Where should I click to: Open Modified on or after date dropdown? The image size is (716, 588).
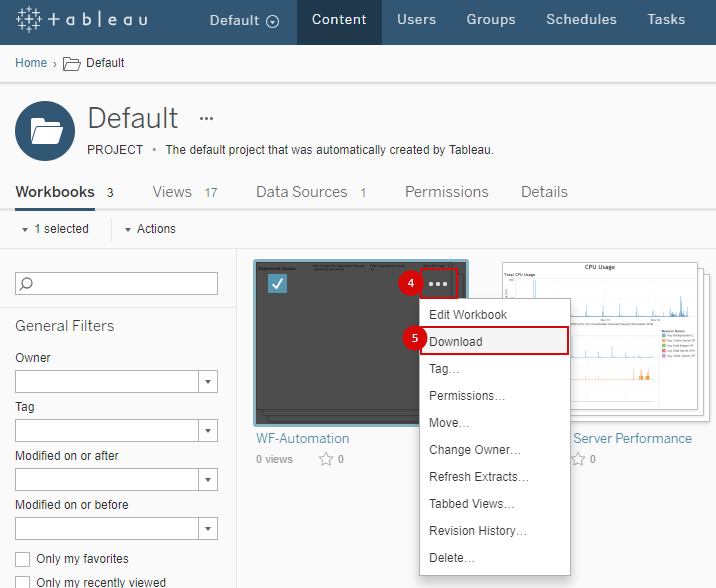[208, 480]
